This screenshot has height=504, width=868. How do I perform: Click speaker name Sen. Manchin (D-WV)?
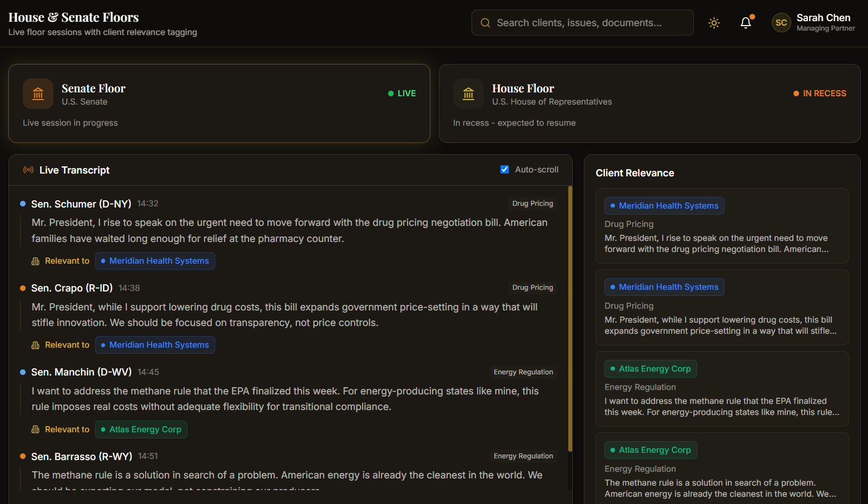[x=81, y=372]
